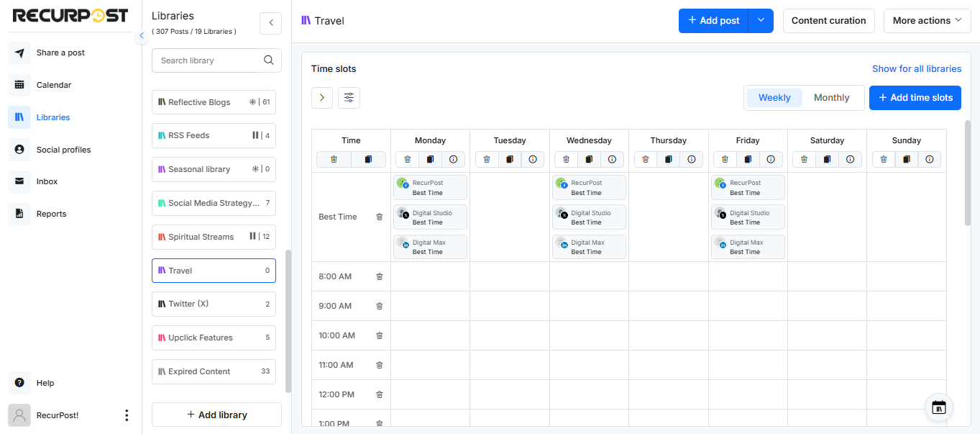980x434 pixels.
Task: Open the Social Media Strategy library
Action: pyautogui.click(x=214, y=203)
